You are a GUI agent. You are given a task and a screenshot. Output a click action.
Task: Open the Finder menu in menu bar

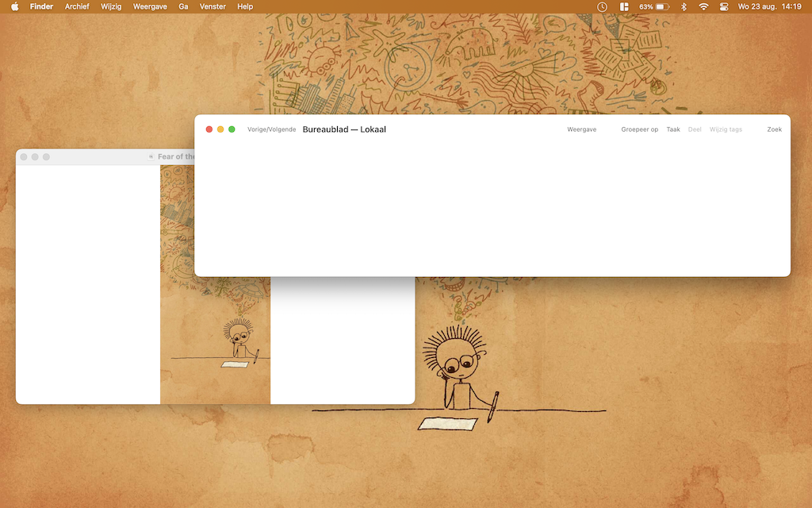[41, 6]
